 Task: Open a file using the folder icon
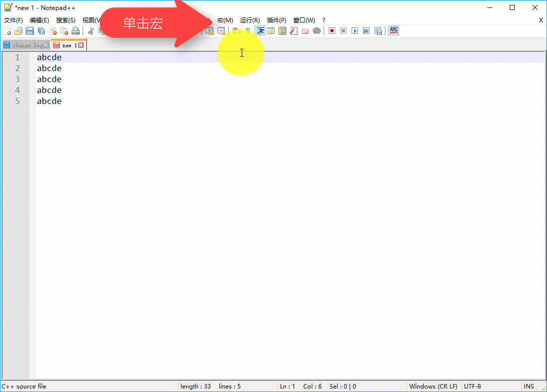coord(18,30)
